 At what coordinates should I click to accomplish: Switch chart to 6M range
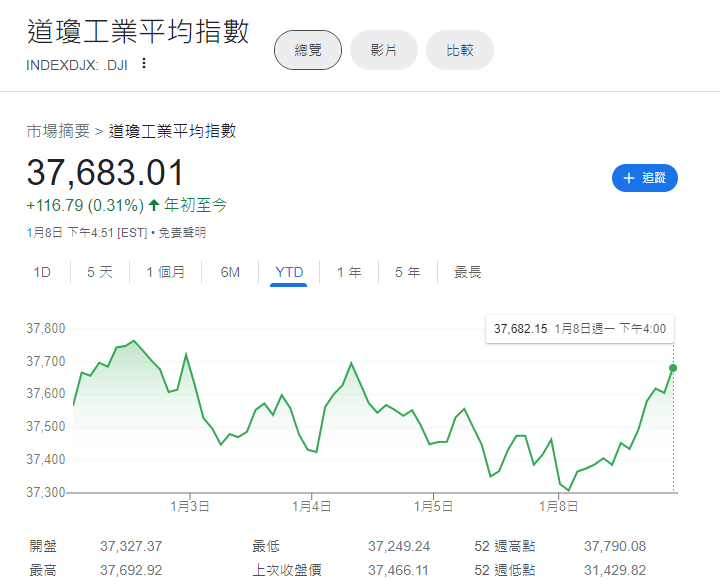pyautogui.click(x=230, y=272)
